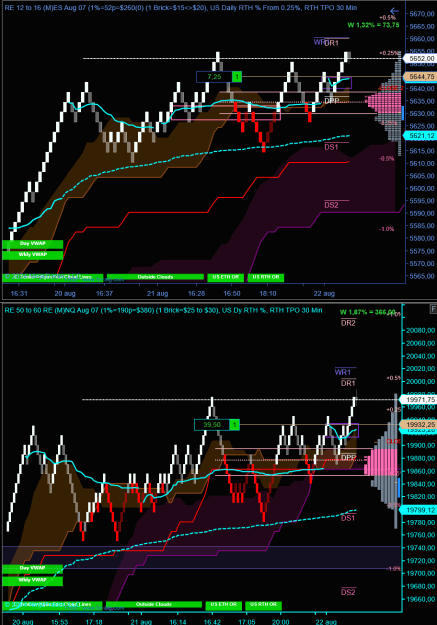Toggle Day VWAP on the ES chart

[x=33, y=244]
